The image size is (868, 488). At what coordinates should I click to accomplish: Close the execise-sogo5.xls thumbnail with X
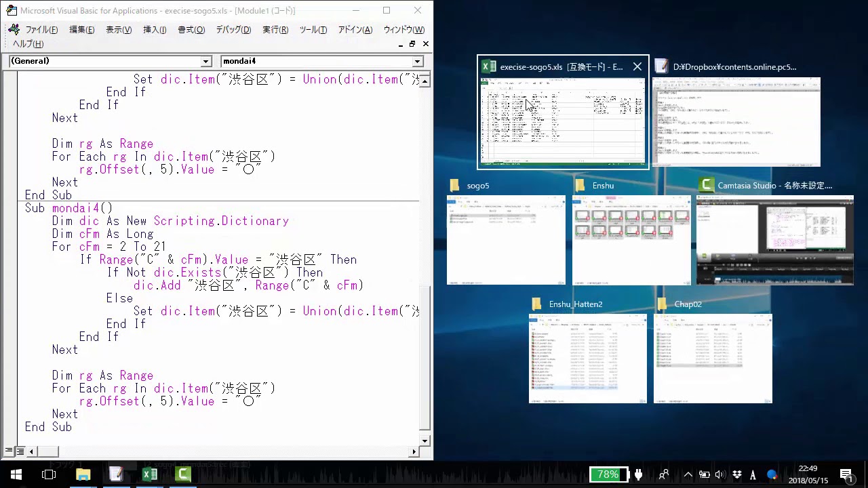point(637,66)
